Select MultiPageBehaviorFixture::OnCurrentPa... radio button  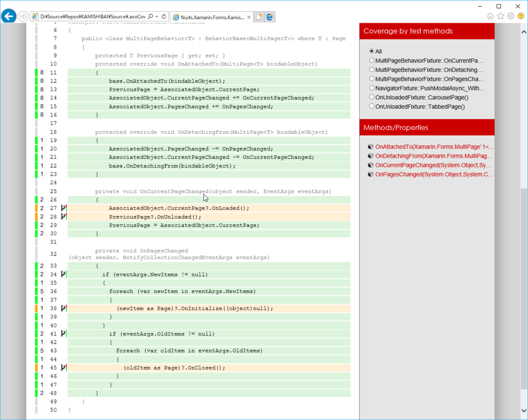tap(371, 60)
